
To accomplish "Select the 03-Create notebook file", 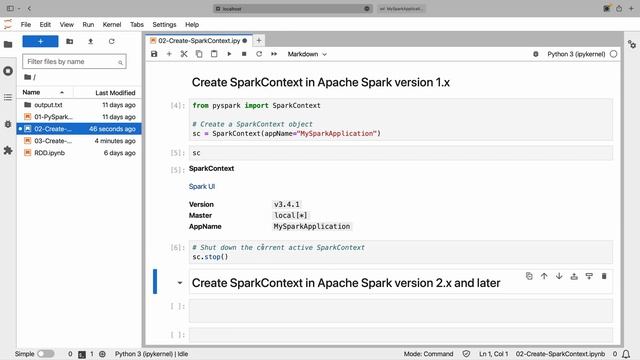I will (79, 141).
